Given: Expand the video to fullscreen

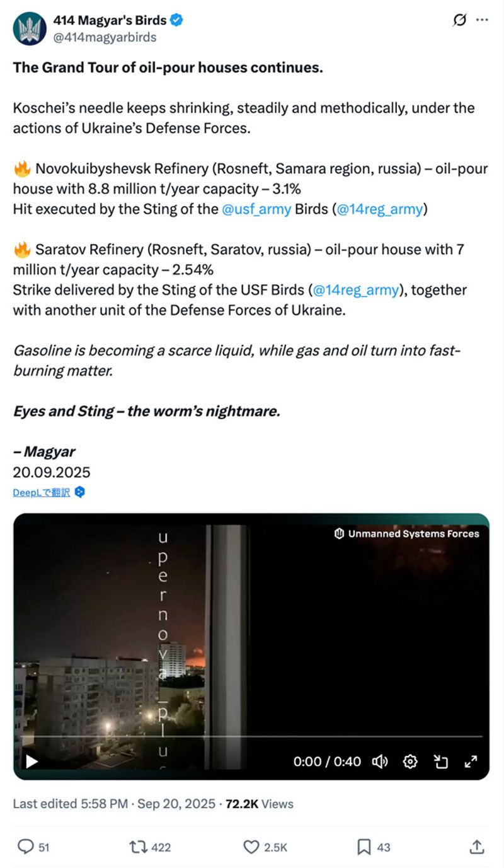Looking at the screenshot, I should (x=471, y=761).
